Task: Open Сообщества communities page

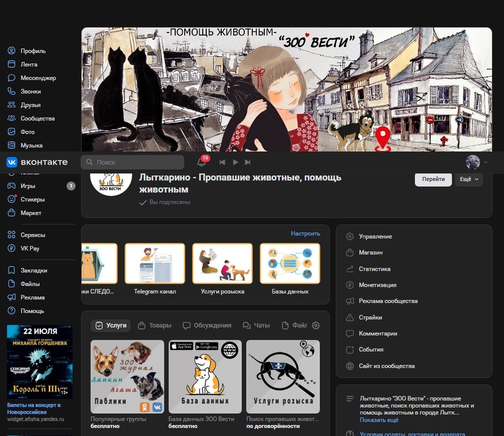Action: (x=31, y=118)
